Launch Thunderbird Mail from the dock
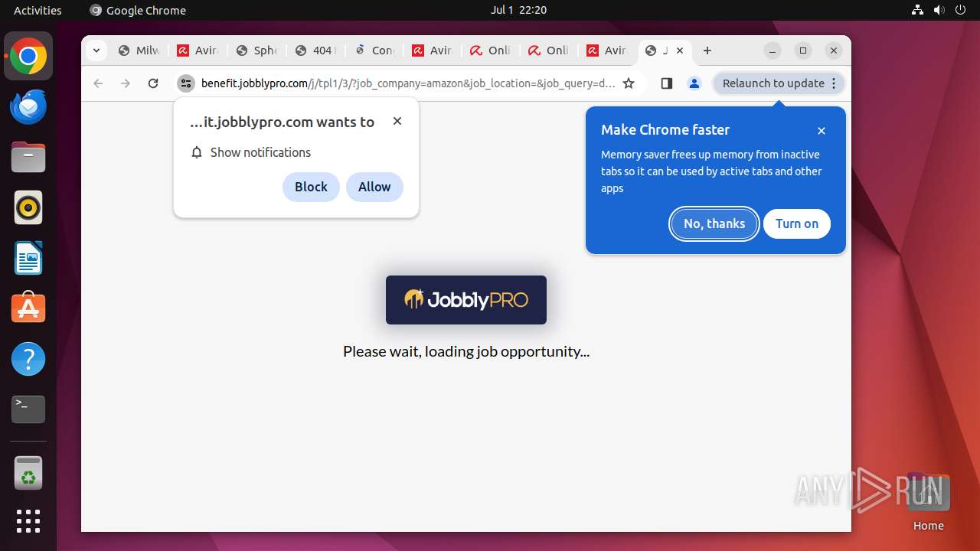This screenshot has height=551, width=980. point(28,107)
